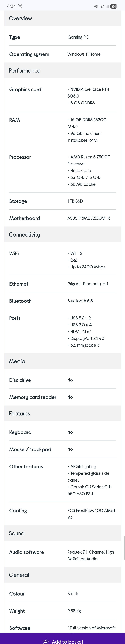Tap the basket icon in the purple bar
The image size is (125, 644).
[46, 641]
